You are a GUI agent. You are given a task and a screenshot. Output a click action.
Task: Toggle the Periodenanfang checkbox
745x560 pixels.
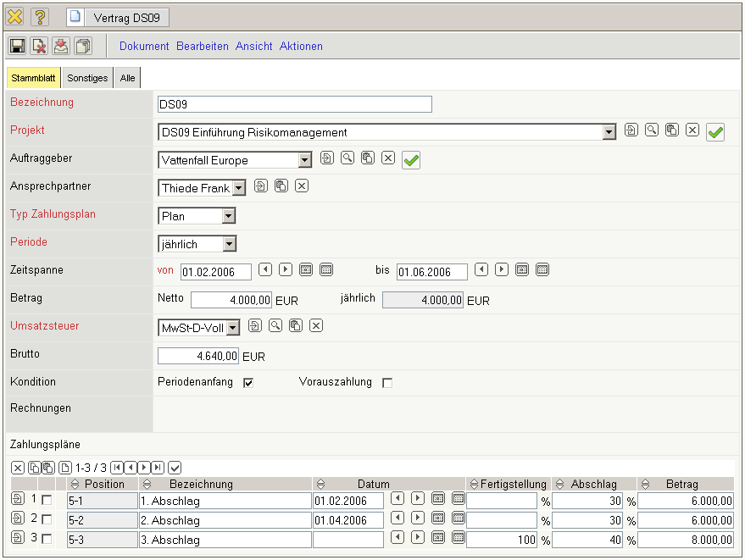pos(248,383)
